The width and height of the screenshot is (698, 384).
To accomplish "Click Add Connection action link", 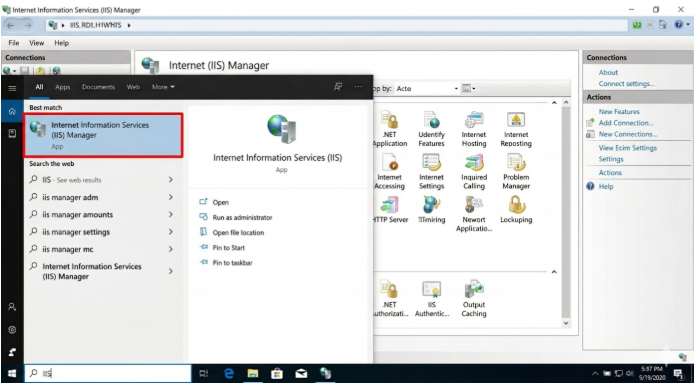I will [626, 123].
